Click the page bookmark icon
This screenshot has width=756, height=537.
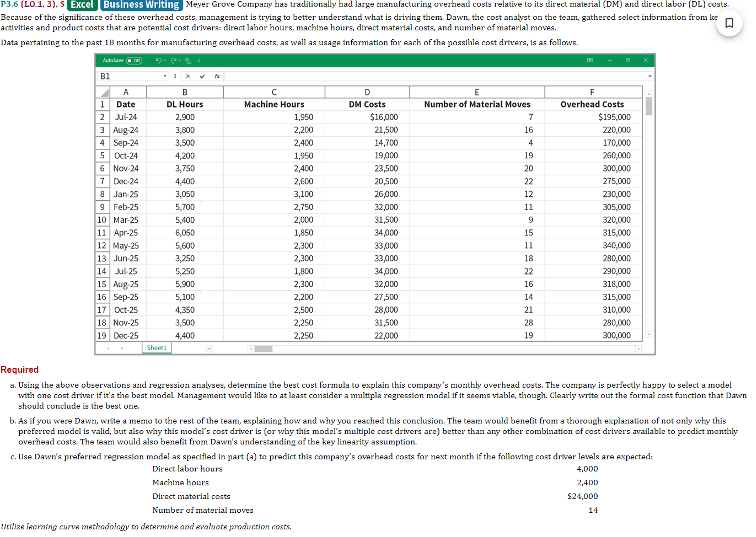tap(729, 23)
